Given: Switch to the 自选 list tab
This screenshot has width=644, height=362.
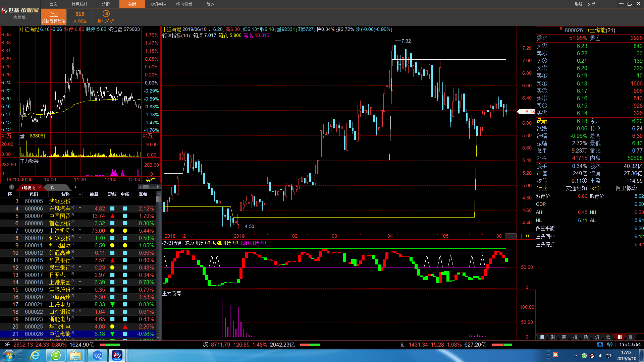Looking at the screenshot, I should [51, 188].
